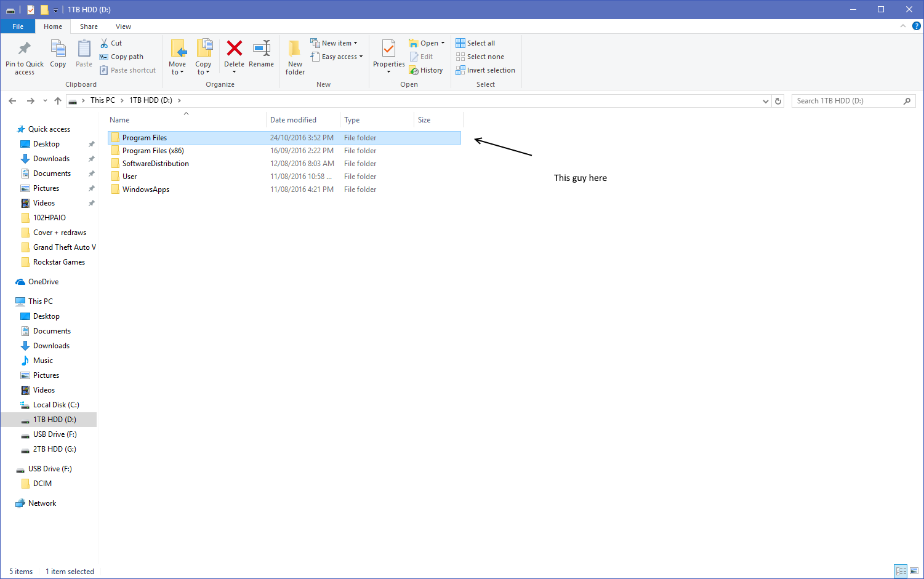Select the SoftwareDistribution folder

(284, 164)
